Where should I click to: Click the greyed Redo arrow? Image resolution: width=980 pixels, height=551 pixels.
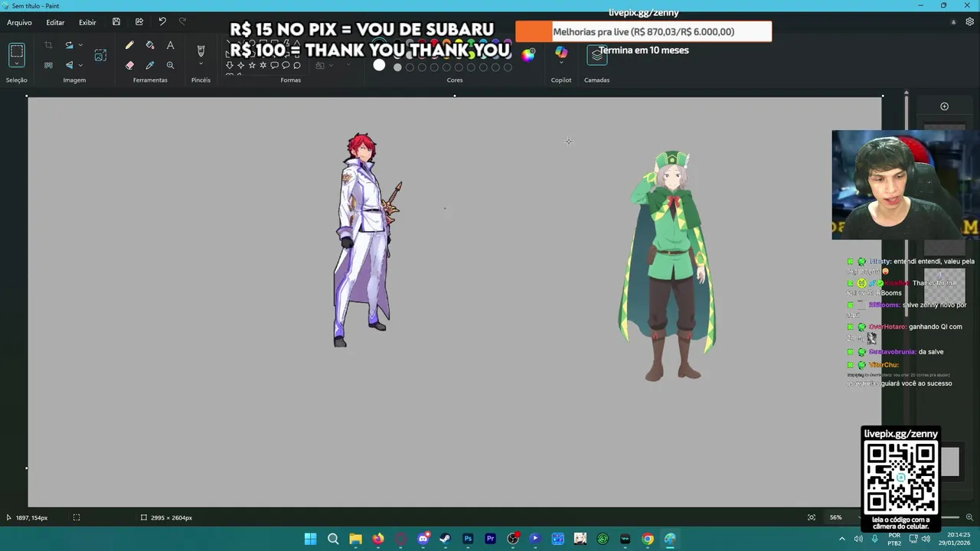coord(182,22)
